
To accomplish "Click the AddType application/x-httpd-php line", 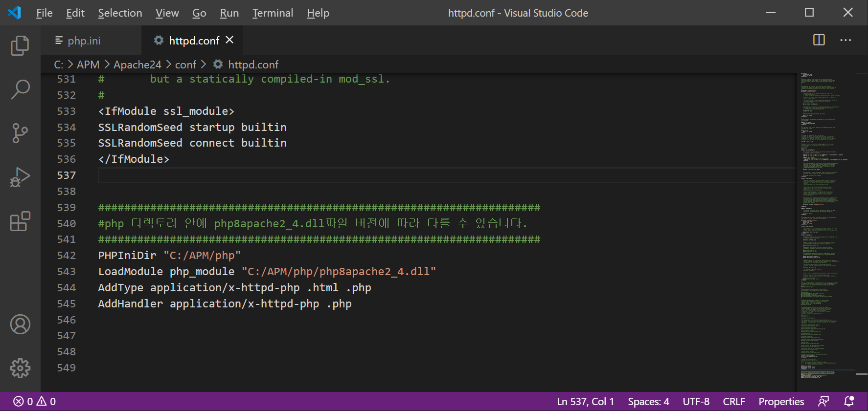I will pos(234,287).
